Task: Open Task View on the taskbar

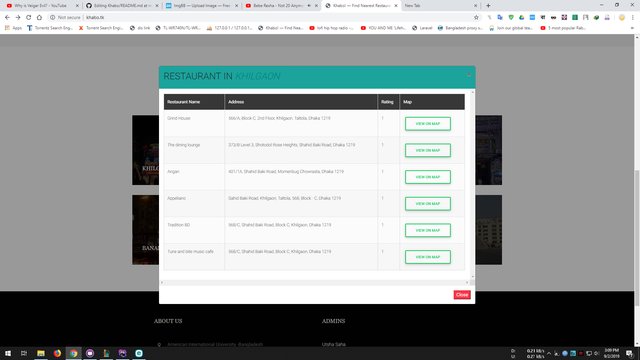Action: point(24,353)
